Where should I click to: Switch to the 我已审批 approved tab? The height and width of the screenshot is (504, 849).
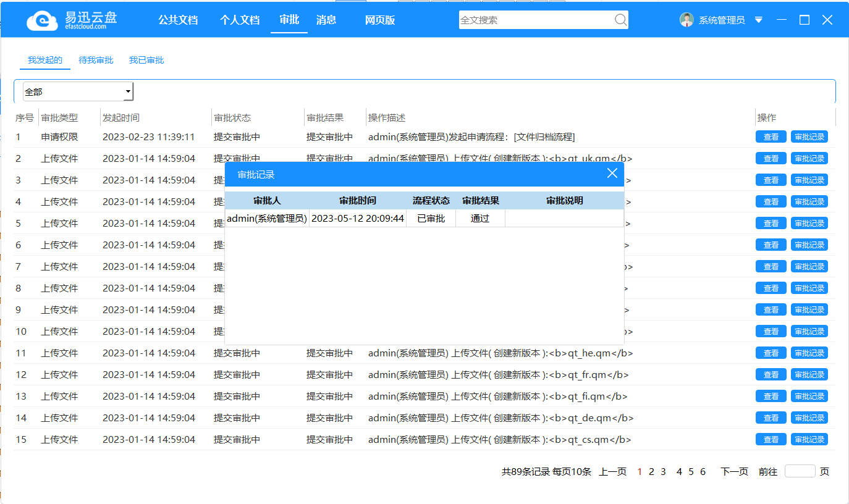point(146,60)
